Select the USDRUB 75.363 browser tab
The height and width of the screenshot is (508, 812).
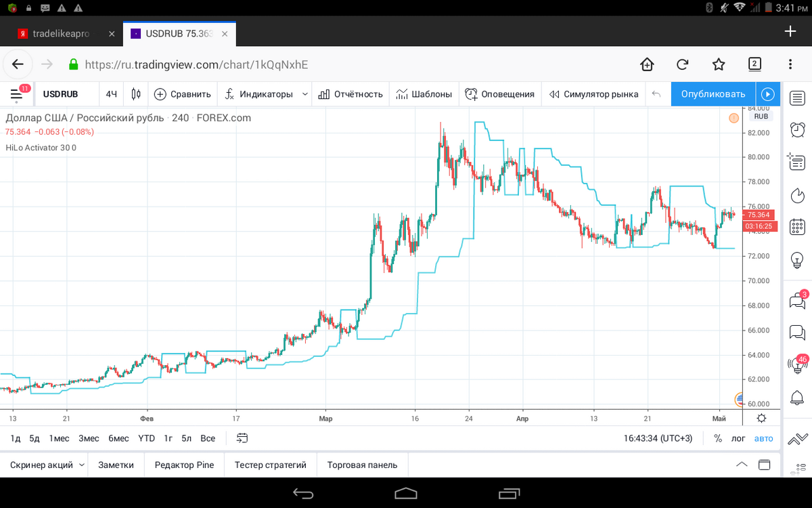[180, 33]
